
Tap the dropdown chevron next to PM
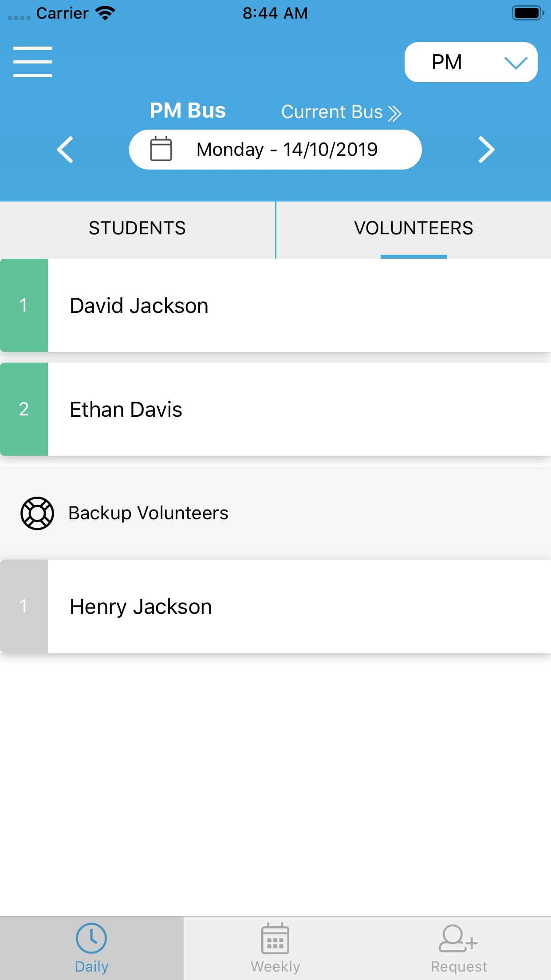[516, 63]
